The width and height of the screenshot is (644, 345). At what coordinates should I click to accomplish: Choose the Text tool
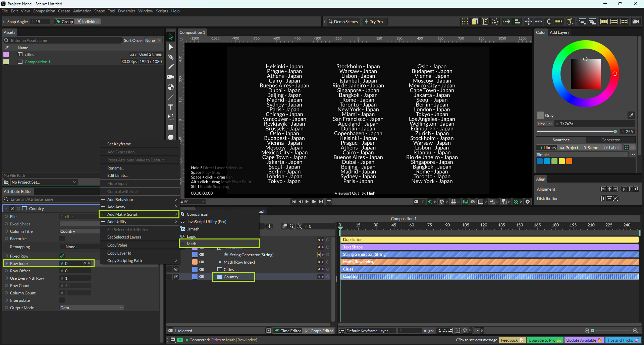click(171, 107)
